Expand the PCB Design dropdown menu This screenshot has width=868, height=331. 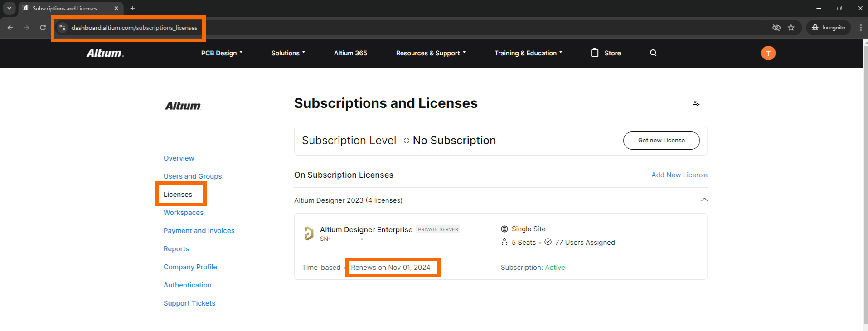222,53
